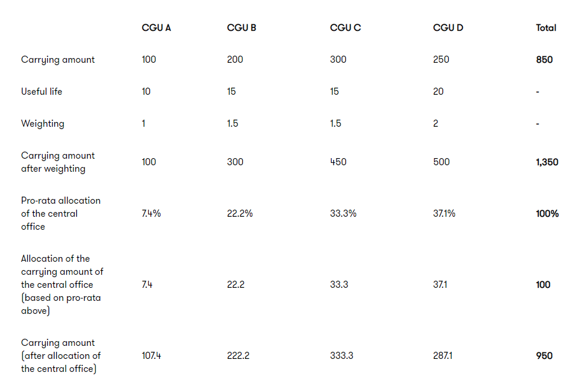Select CGU B's 22.2% allocation percentage
The height and width of the screenshot is (382, 588).
pyautogui.click(x=240, y=214)
